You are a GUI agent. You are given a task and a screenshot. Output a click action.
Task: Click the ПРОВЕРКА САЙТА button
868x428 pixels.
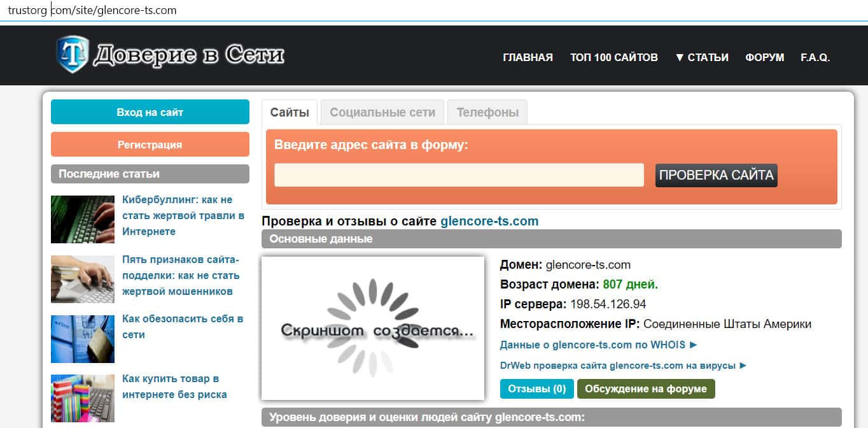pos(716,175)
